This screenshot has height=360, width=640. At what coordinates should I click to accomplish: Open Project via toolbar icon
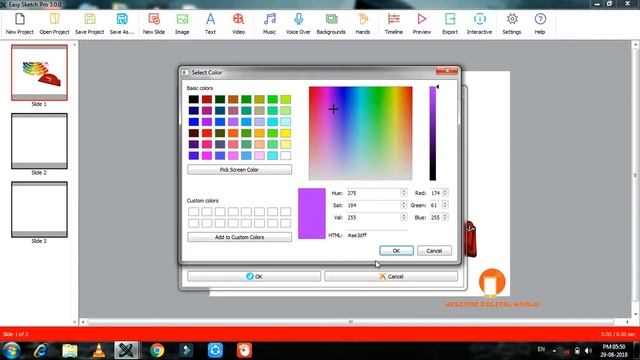pyautogui.click(x=54, y=24)
